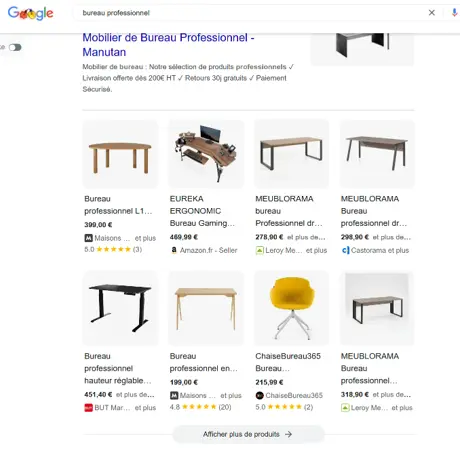Viewport: 460px width, 459px height.
Task: Open the yellow ChaiseBureau365 chair thumbnail
Action: (292, 308)
